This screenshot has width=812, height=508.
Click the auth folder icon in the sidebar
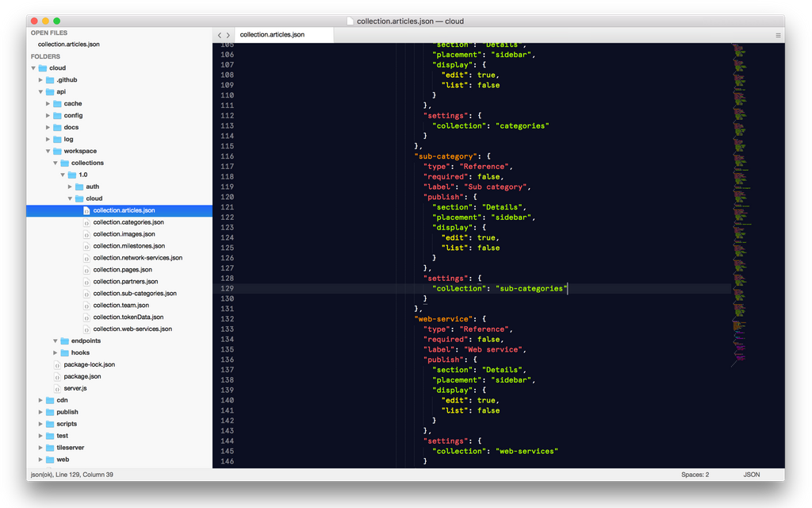79,187
